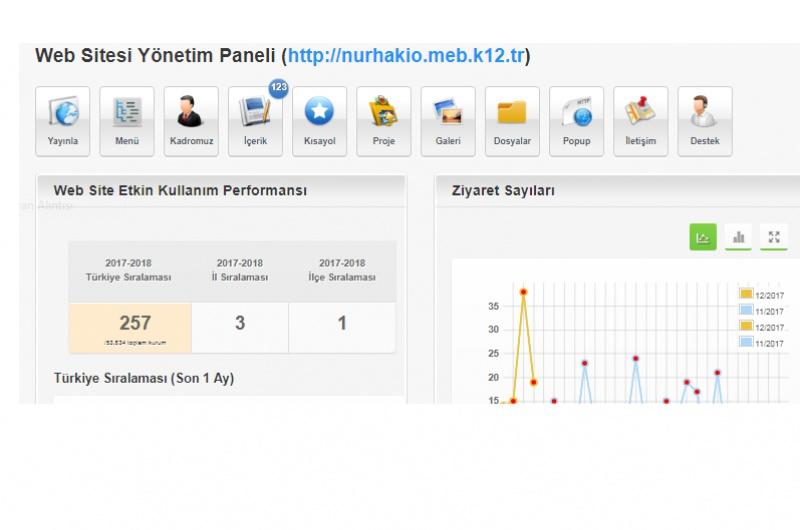Image resolution: width=800 pixels, height=530 pixels.
Task: Click the Destek support icon
Action: click(705, 121)
